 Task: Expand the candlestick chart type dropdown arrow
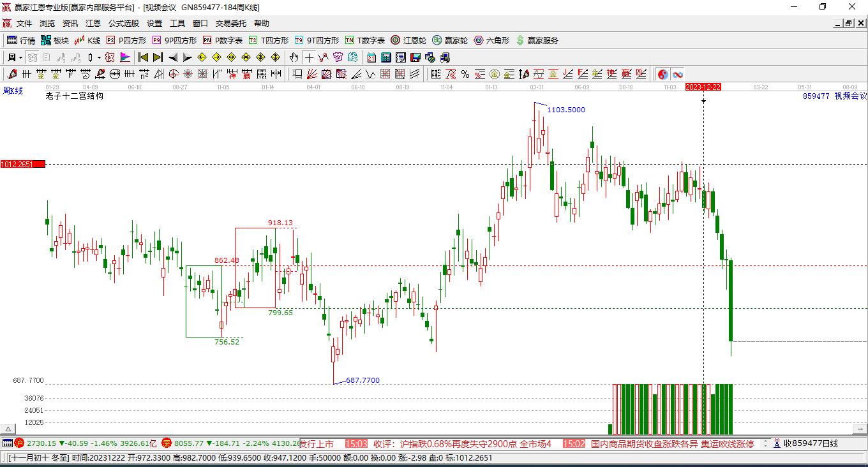point(99,57)
